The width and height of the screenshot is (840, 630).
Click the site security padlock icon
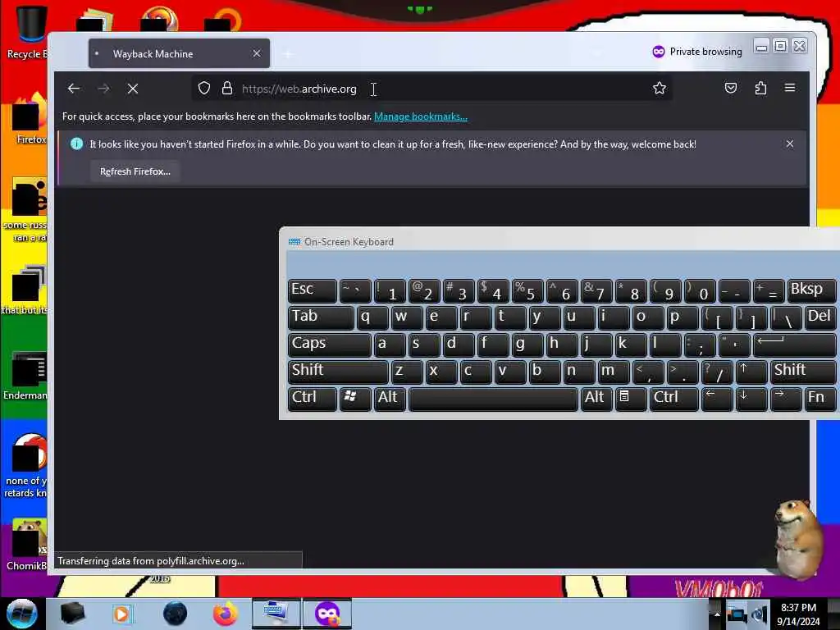pos(227,88)
